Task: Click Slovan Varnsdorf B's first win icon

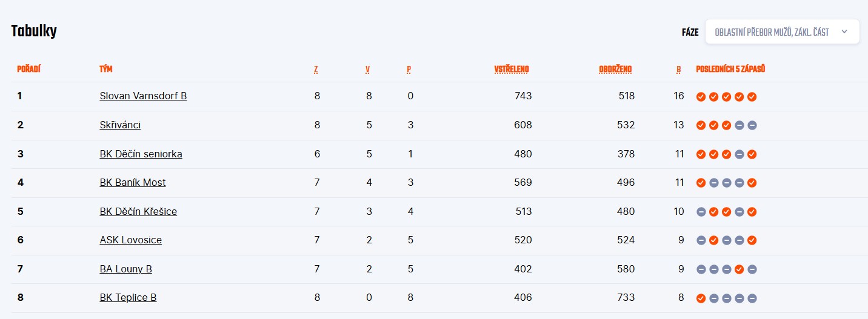Action: (x=701, y=97)
